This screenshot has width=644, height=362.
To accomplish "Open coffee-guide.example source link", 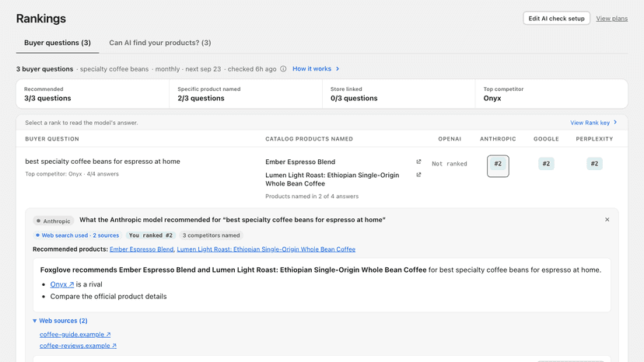I will (75, 335).
